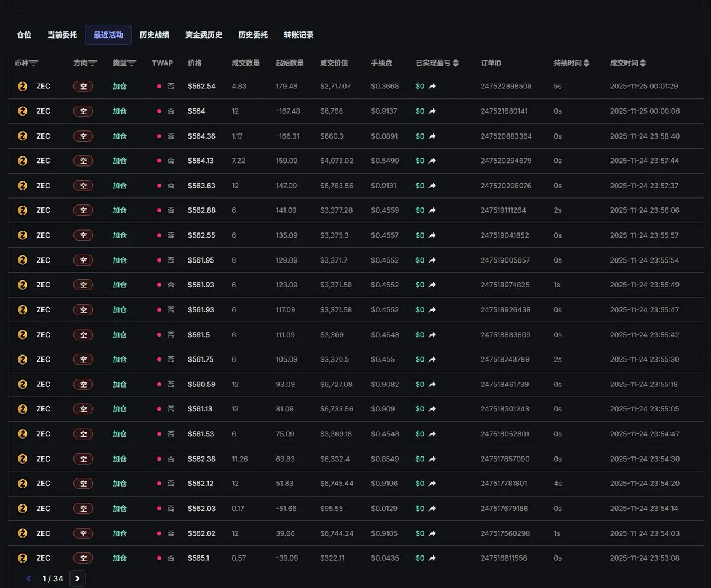Share the trade for order 247519005657

(433, 260)
